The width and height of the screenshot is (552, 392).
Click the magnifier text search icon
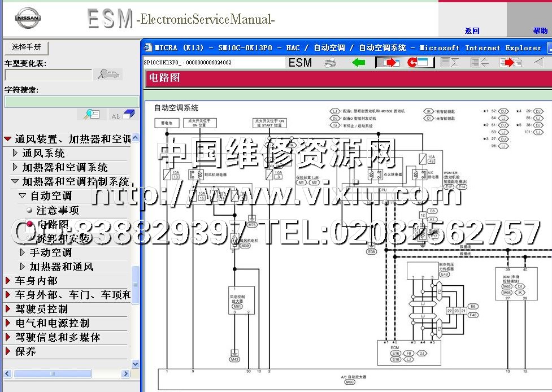point(92,114)
